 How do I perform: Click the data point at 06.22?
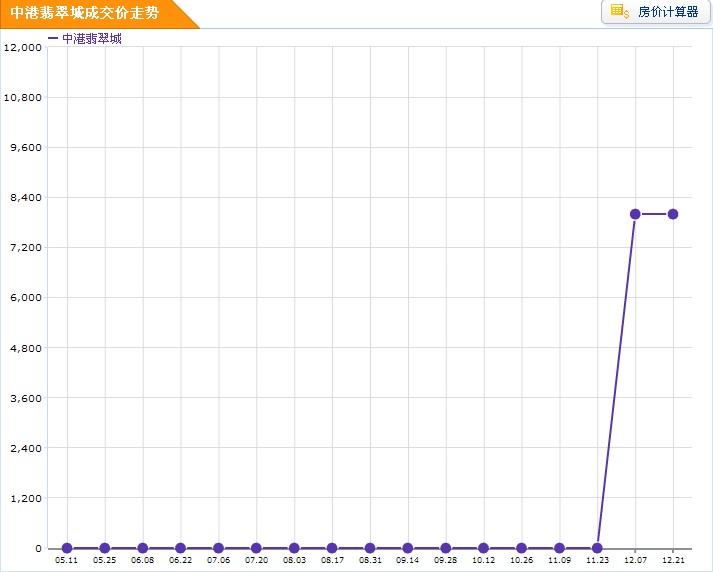click(181, 548)
